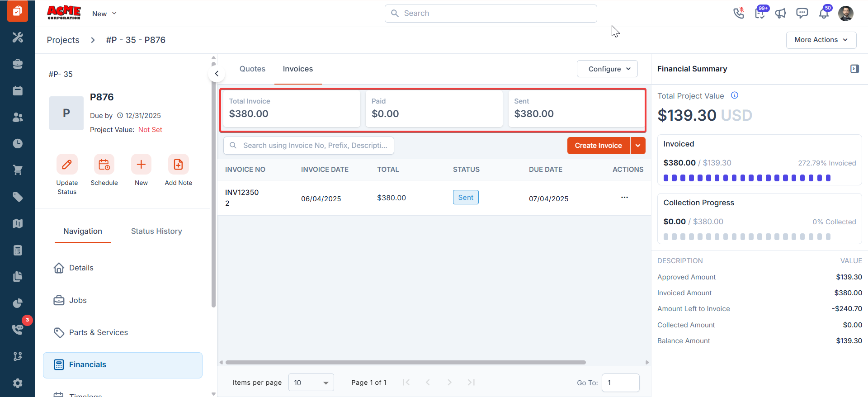This screenshot has height=397, width=868.
Task: Click the Projects breadcrumb link
Action: point(63,40)
